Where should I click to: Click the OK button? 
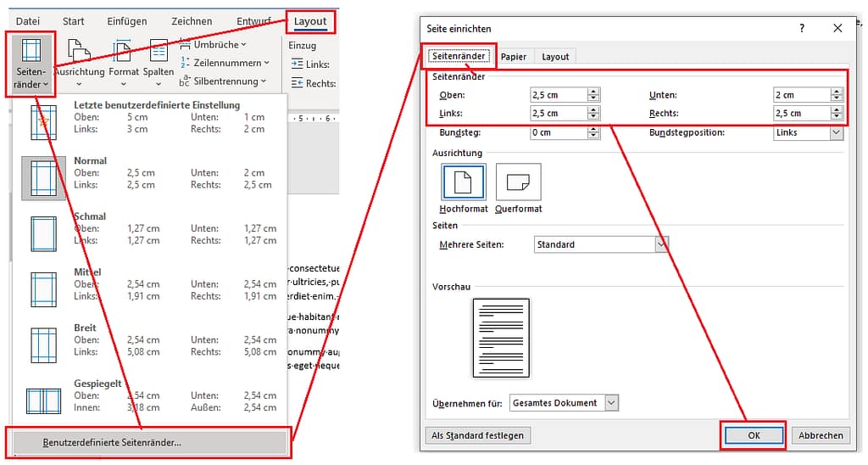(754, 435)
